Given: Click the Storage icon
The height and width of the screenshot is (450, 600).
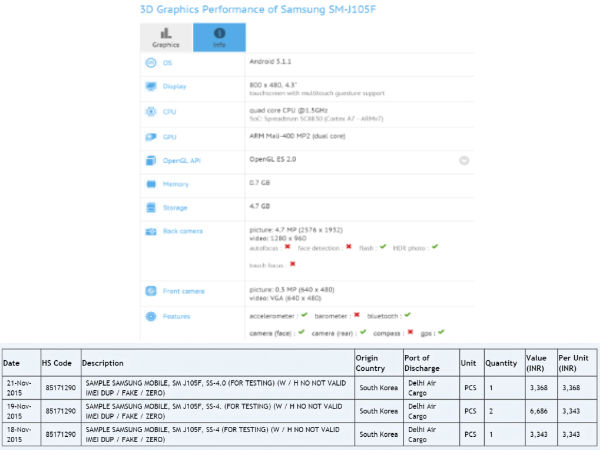Looking at the screenshot, I should click(151, 208).
